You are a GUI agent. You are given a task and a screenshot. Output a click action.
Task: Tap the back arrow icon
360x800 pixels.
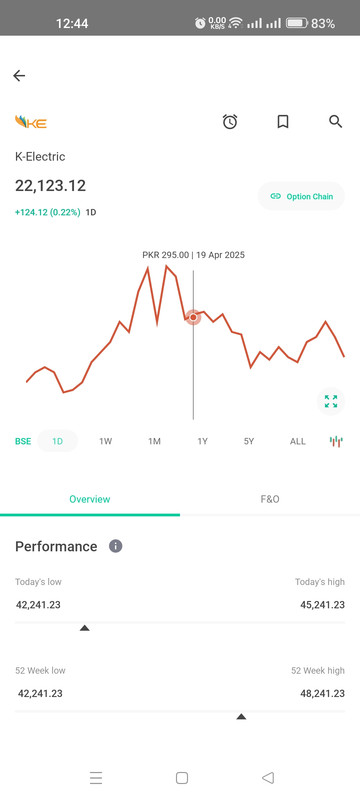(19, 76)
